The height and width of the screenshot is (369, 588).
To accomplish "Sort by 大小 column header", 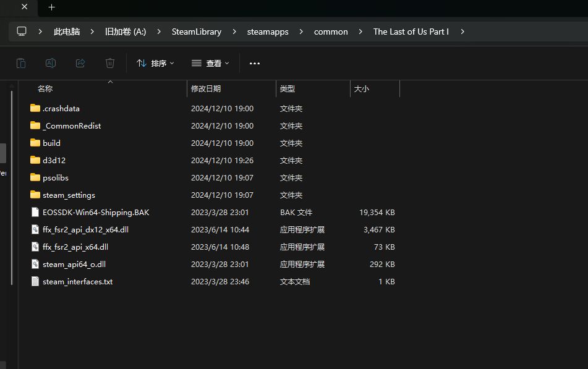I will coord(362,89).
